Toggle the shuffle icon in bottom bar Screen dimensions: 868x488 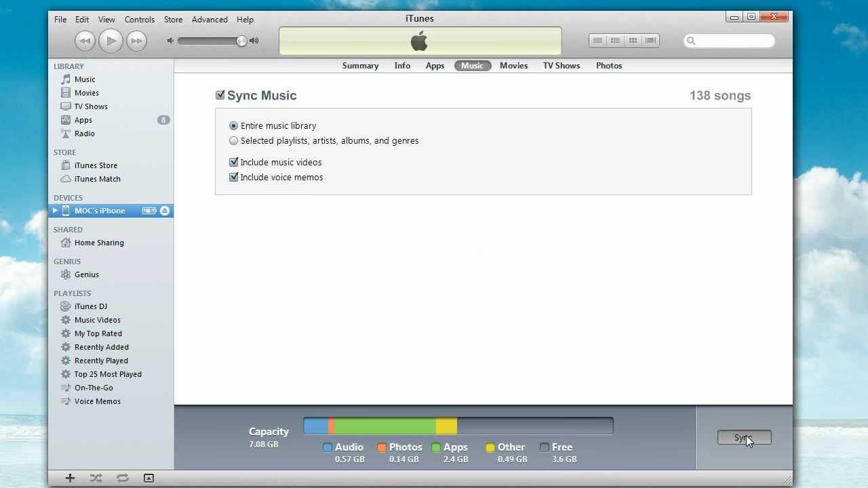[x=96, y=478]
